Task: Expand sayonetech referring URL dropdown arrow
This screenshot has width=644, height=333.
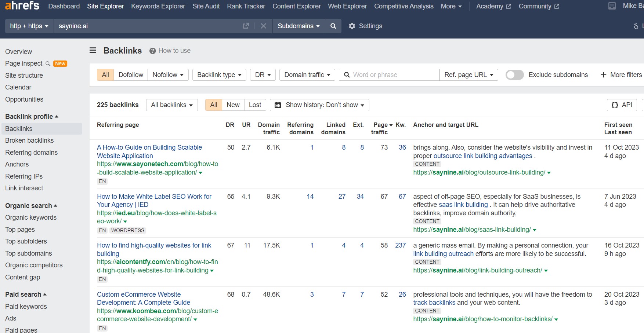Action: coord(200,173)
